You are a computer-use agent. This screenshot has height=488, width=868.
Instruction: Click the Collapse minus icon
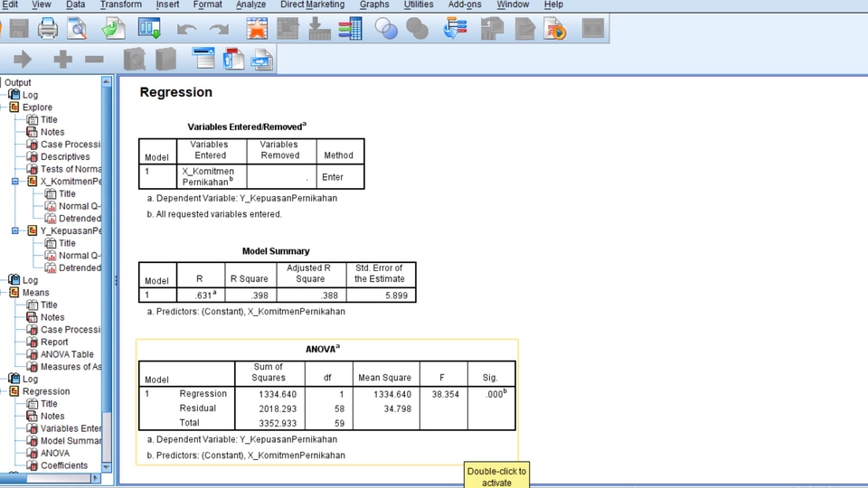(94, 60)
